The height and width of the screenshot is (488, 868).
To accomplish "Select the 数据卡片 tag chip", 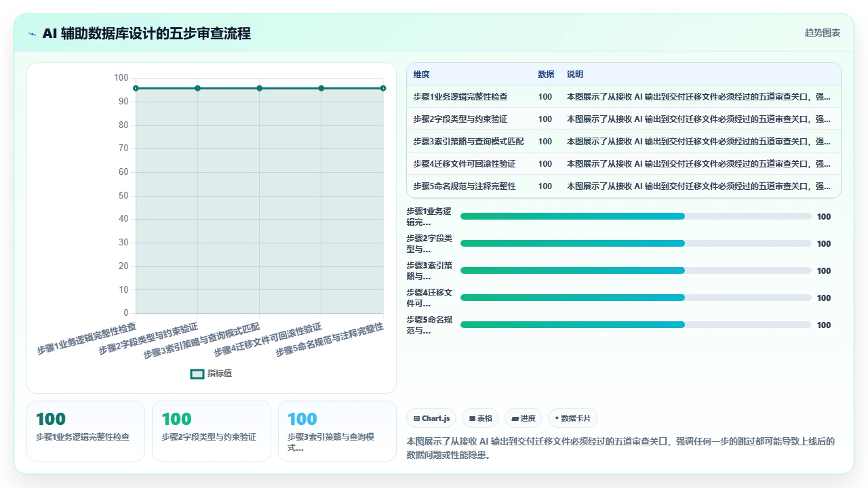I will coord(573,418).
